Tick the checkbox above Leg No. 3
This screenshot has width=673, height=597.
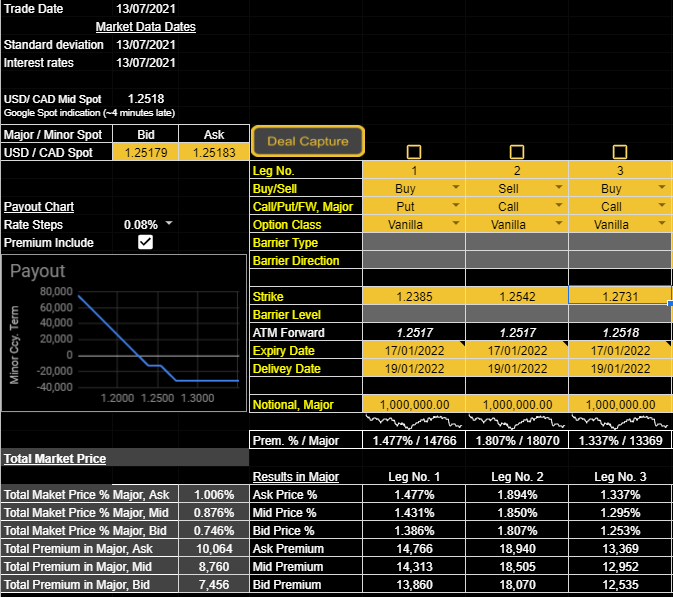pos(620,152)
